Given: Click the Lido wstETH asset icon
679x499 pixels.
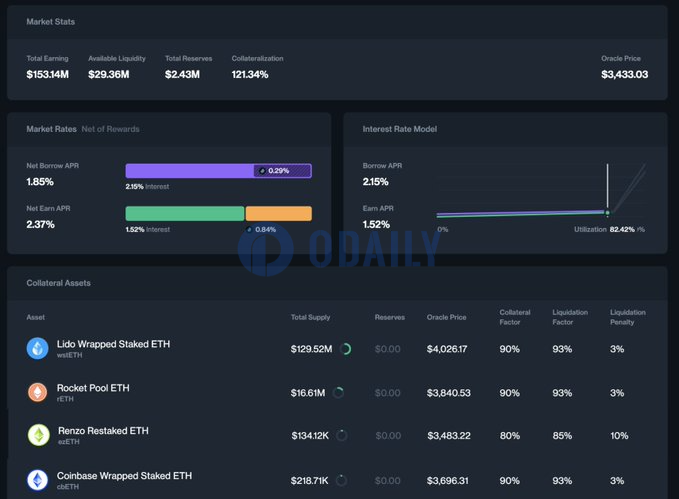Looking at the screenshot, I should [x=38, y=349].
